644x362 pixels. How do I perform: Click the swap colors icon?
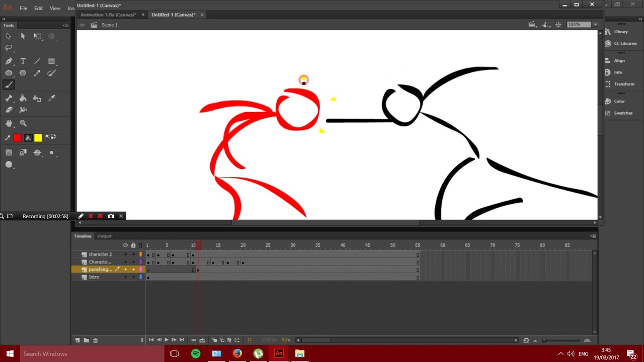coord(52,137)
